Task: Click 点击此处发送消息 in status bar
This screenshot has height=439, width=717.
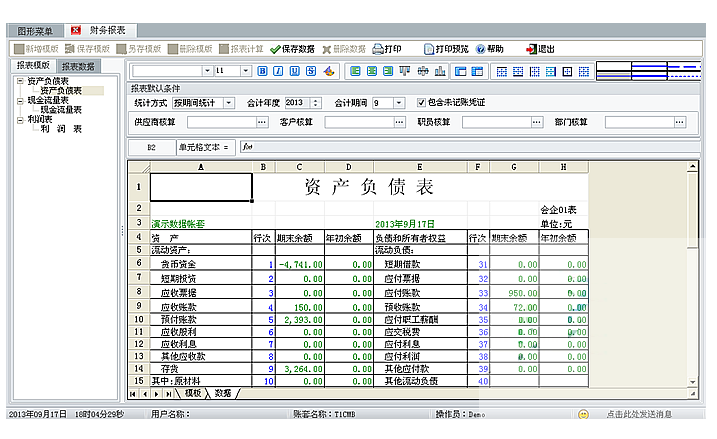Action: (639, 414)
